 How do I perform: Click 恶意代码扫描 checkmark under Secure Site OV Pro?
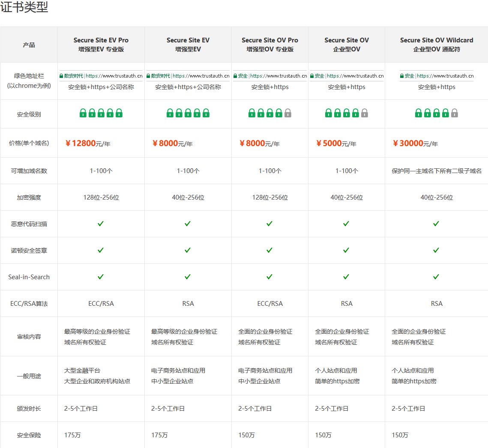tap(269, 224)
